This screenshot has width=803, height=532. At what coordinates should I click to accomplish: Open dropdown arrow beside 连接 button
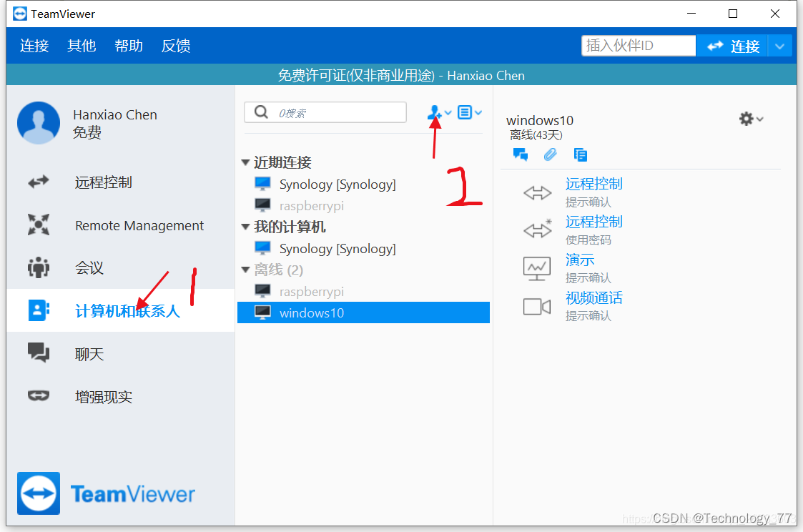pyautogui.click(x=779, y=46)
